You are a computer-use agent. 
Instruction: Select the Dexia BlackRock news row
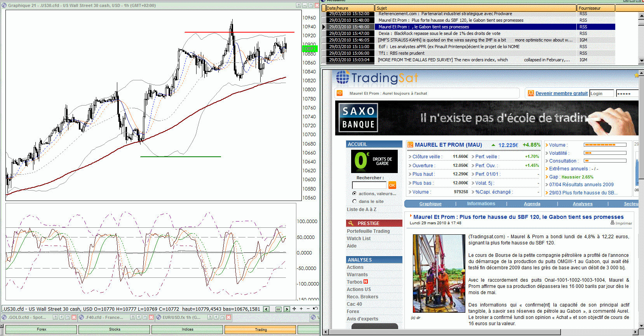tap(469, 33)
